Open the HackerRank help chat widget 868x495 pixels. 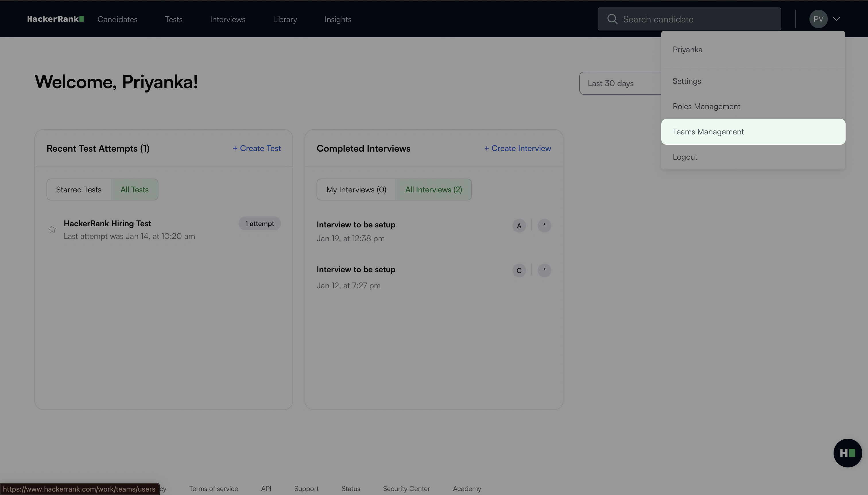[x=847, y=453]
